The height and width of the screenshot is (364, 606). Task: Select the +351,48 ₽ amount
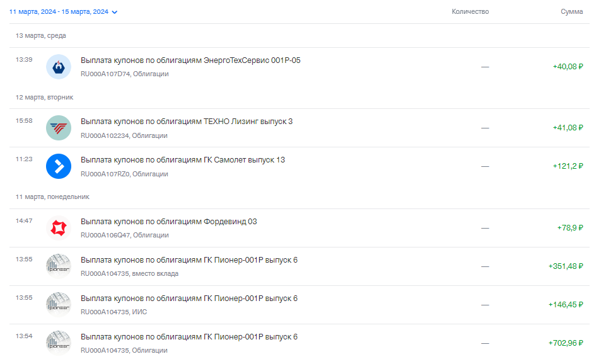tap(566, 266)
